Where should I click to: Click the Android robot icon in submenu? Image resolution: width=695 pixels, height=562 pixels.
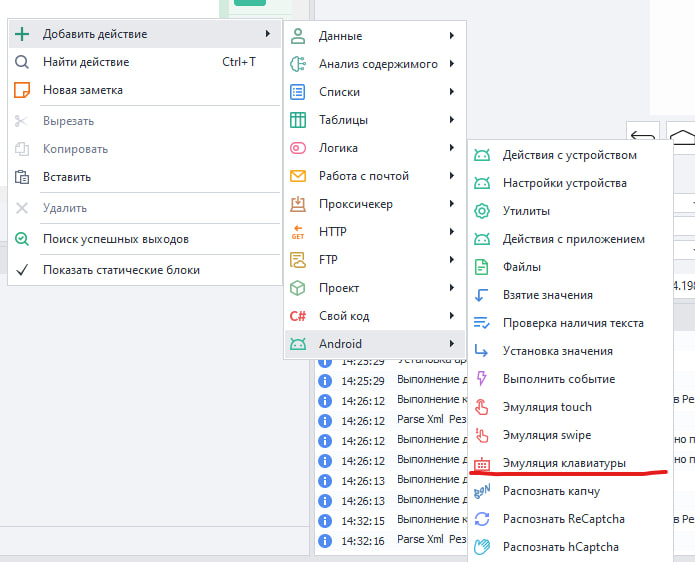click(298, 344)
